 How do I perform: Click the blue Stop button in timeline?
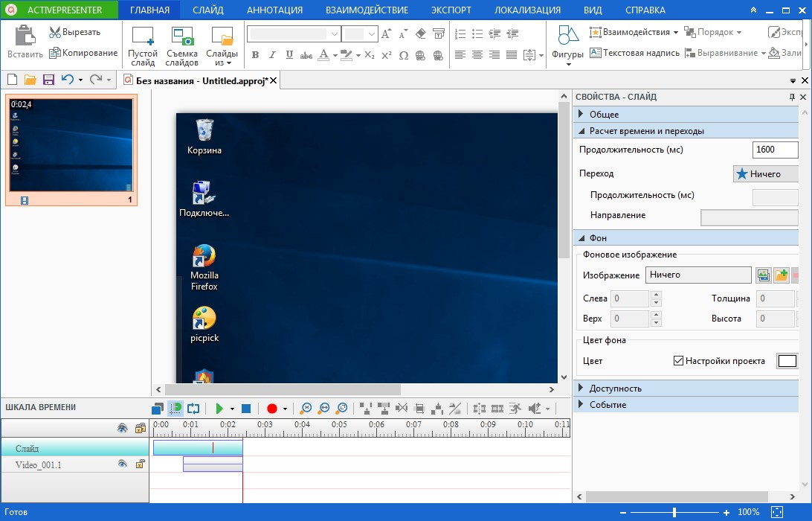pyautogui.click(x=246, y=409)
